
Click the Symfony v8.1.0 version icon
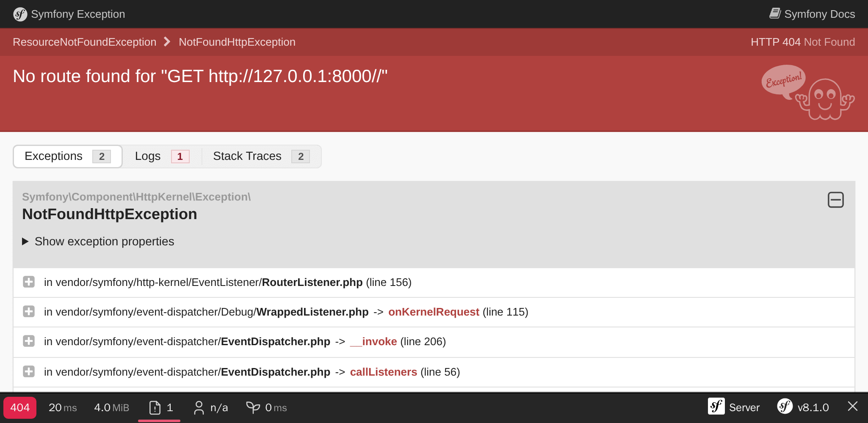point(785,407)
